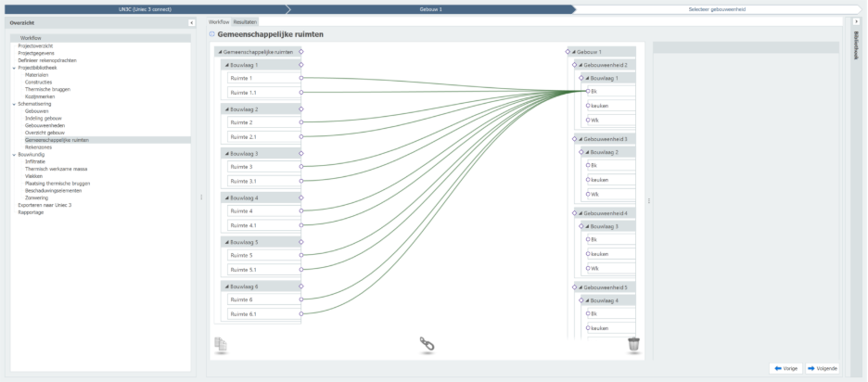Viewport: 868px width, 382px height.
Task: Click the connector port of Ruimte 1
Action: (x=301, y=78)
